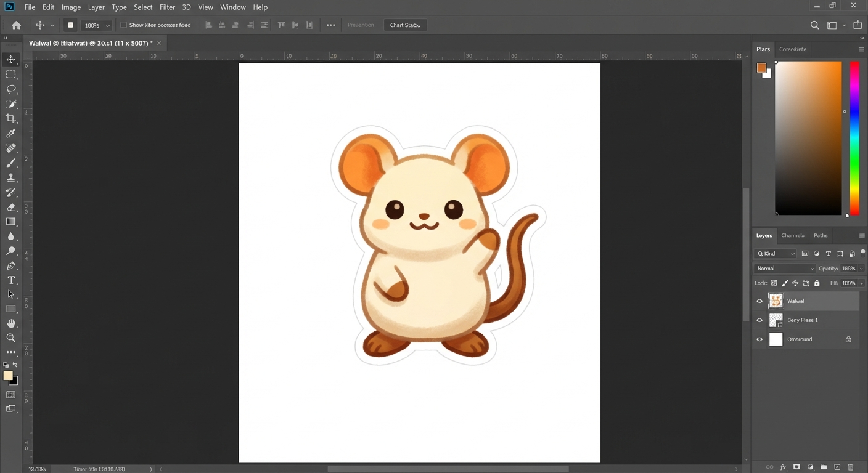Screen dimensions: 868x473
Task: Toggle visibility of the bottom locked layer
Action: [759, 339]
